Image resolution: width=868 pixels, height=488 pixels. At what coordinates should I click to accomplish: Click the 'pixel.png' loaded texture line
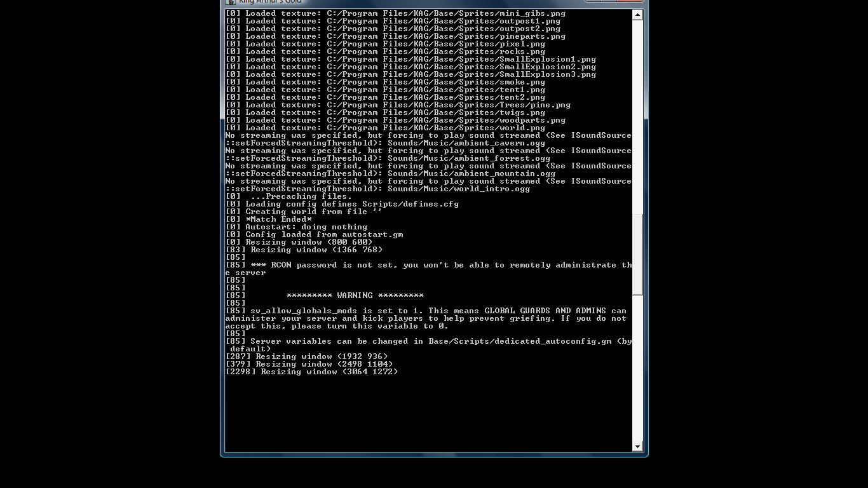click(x=385, y=44)
